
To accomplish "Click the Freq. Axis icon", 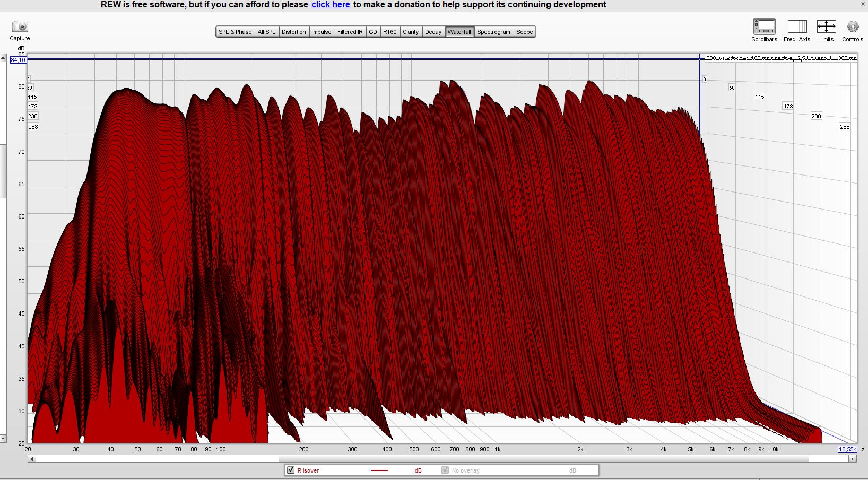I will tap(797, 27).
